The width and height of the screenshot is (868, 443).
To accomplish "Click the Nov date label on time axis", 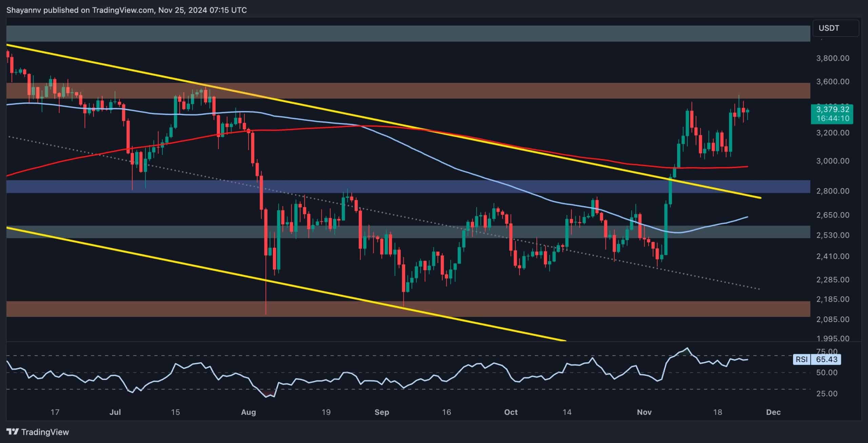I will pyautogui.click(x=644, y=412).
